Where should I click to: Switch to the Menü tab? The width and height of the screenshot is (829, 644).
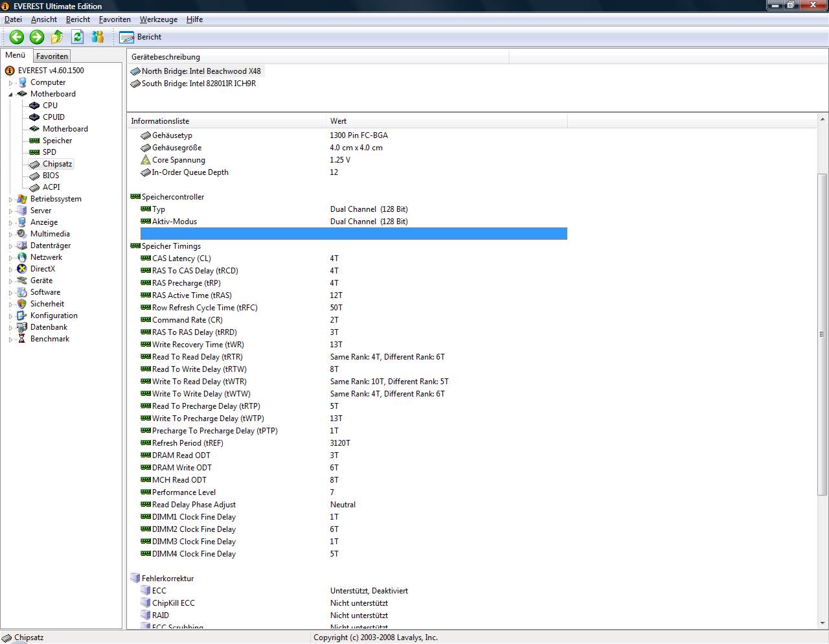tap(16, 55)
